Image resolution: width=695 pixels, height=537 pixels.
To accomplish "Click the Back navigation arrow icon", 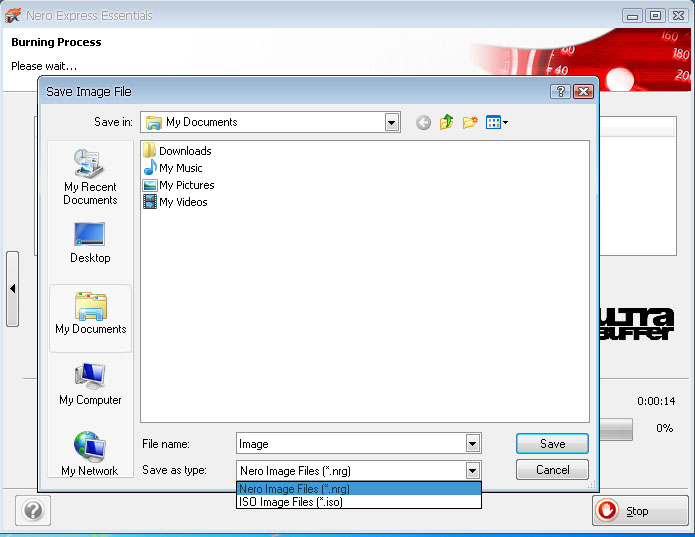I will [x=423, y=122].
